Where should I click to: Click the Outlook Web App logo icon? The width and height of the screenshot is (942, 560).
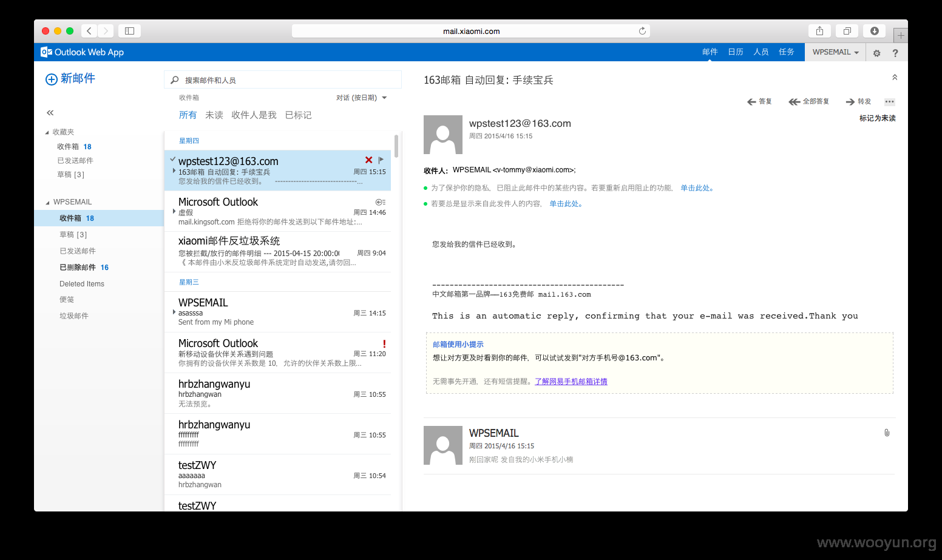(x=46, y=52)
